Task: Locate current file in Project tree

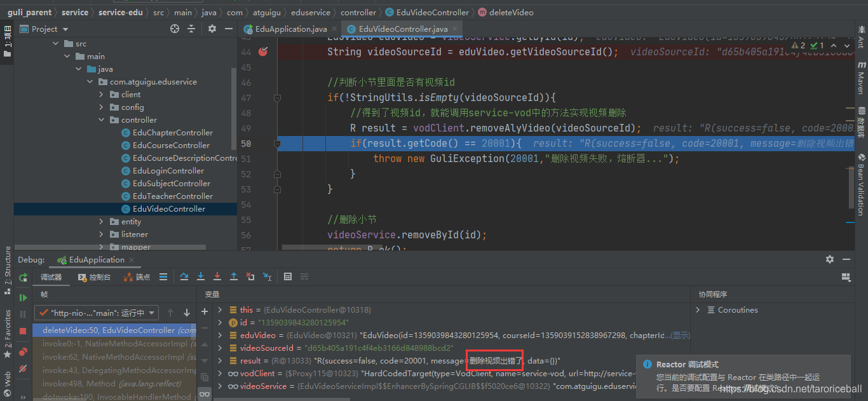Action: (175, 29)
